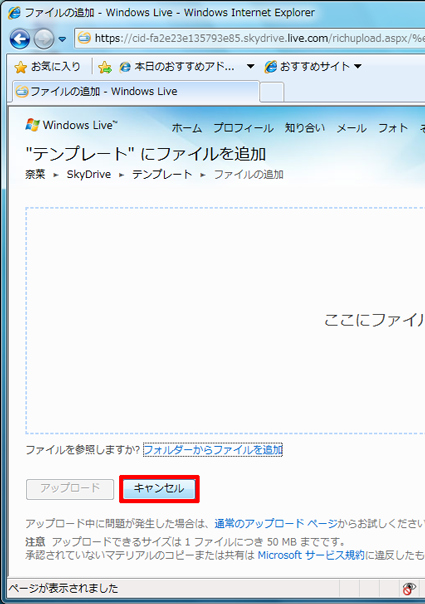Click the Windows Live logo
The width and height of the screenshot is (425, 604).
pyautogui.click(x=72, y=125)
